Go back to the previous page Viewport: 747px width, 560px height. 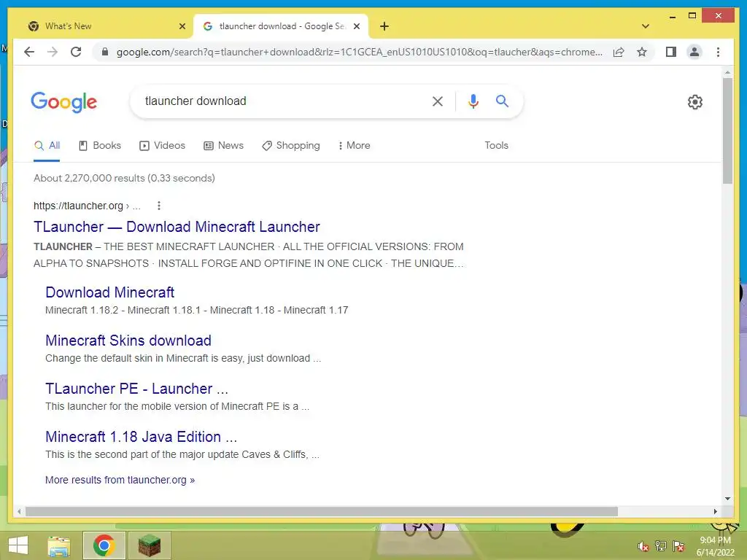[x=29, y=52]
